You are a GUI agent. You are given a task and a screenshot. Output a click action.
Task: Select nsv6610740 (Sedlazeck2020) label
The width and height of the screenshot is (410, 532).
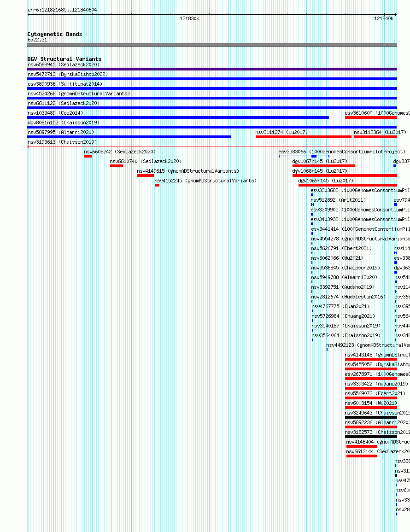(x=146, y=162)
